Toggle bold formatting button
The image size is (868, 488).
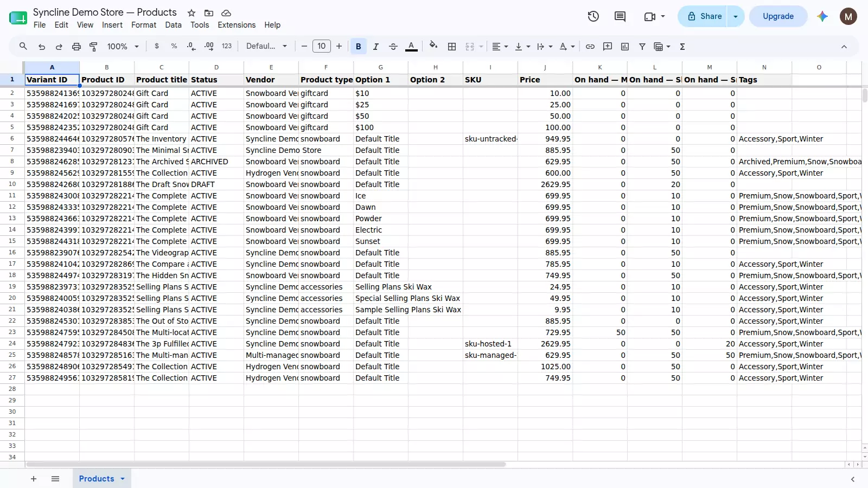[359, 47]
